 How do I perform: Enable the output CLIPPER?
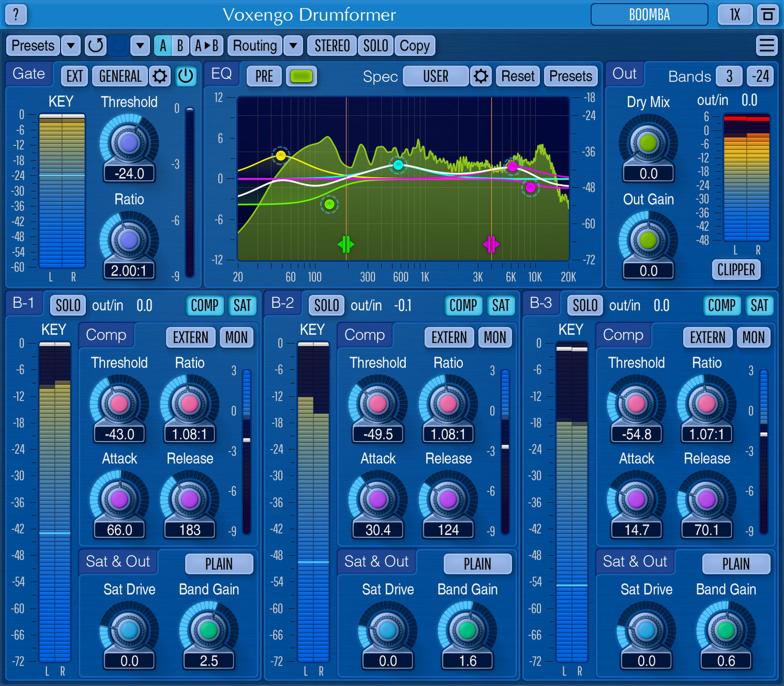click(x=736, y=270)
